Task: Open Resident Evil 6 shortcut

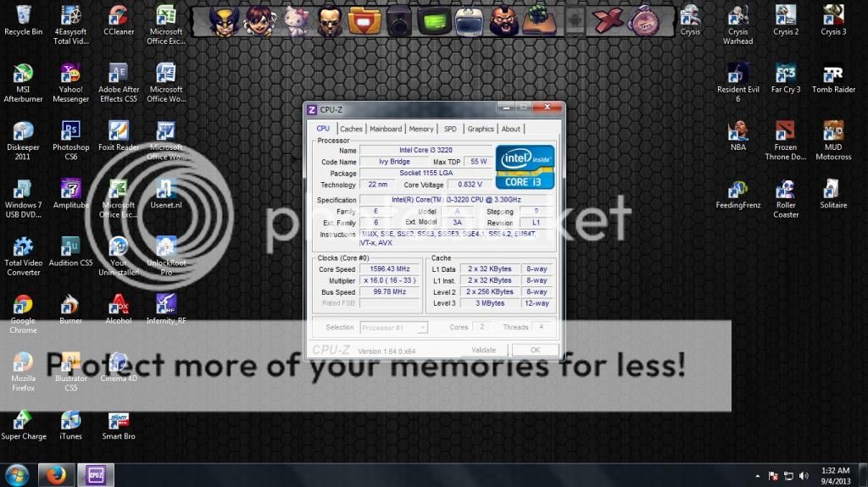Action: pos(738,83)
